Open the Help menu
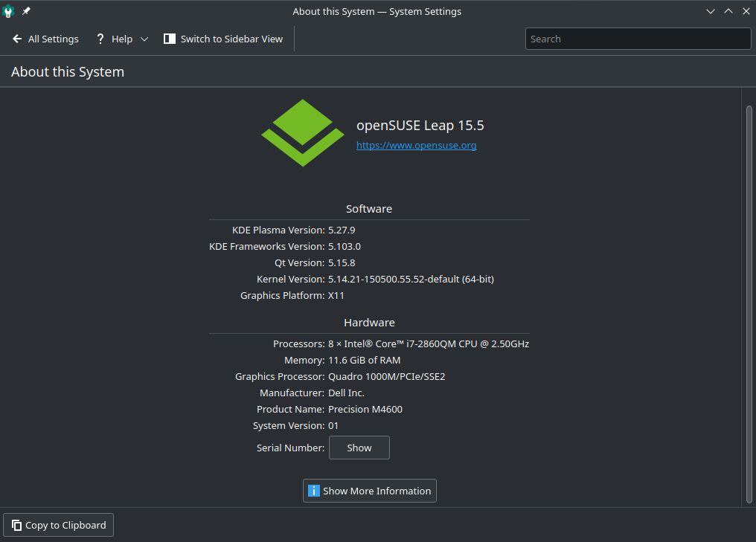Viewport: 756px width, 542px height. [123, 39]
